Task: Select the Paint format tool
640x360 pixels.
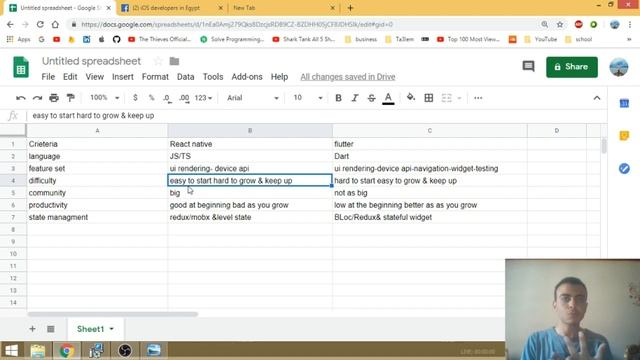Action: (71, 98)
